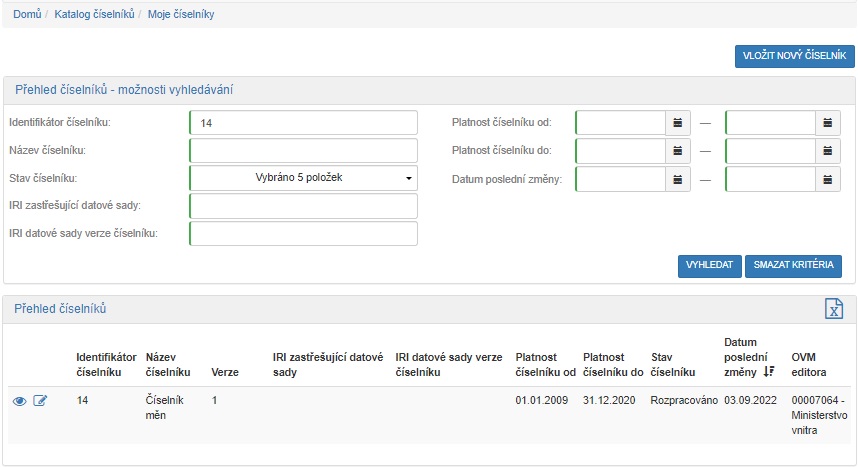Export the table via the Excel icon

tap(834, 309)
